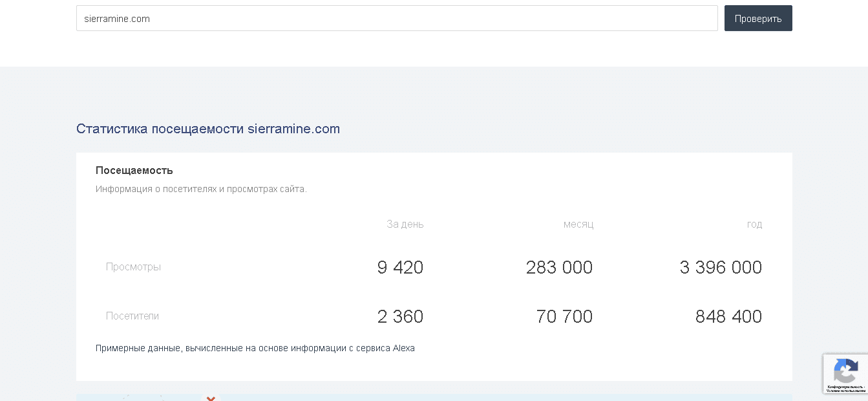Viewport: 868px width, 401px height.
Task: Select the heading Статистика посещаемости sierramine.com
Action: (x=208, y=129)
